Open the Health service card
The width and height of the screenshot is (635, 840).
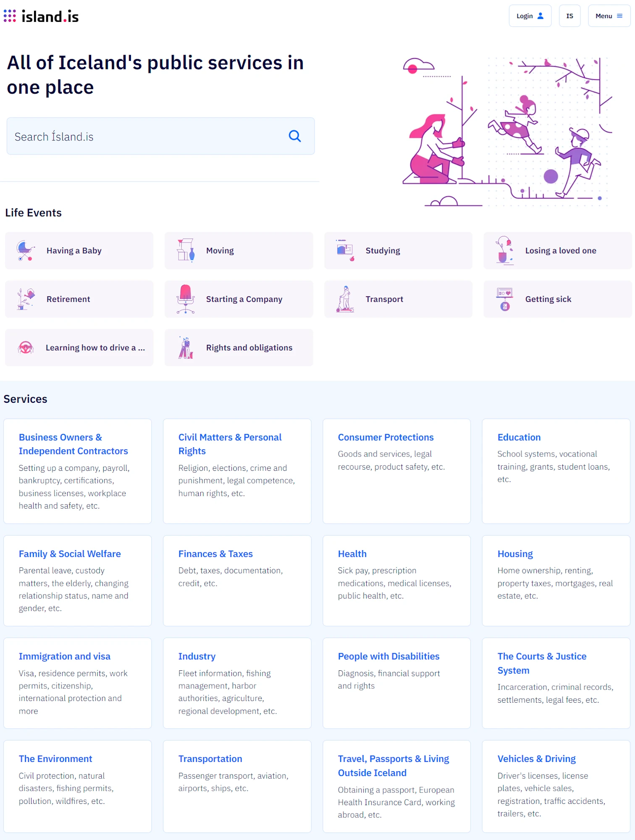tap(397, 581)
